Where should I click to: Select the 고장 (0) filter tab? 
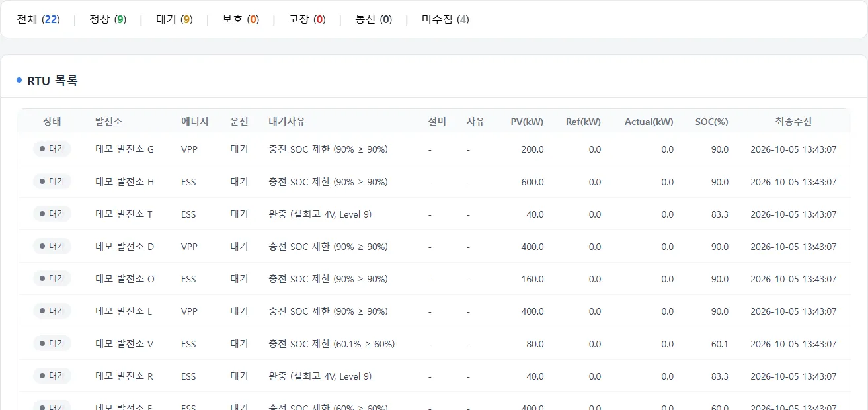click(307, 19)
